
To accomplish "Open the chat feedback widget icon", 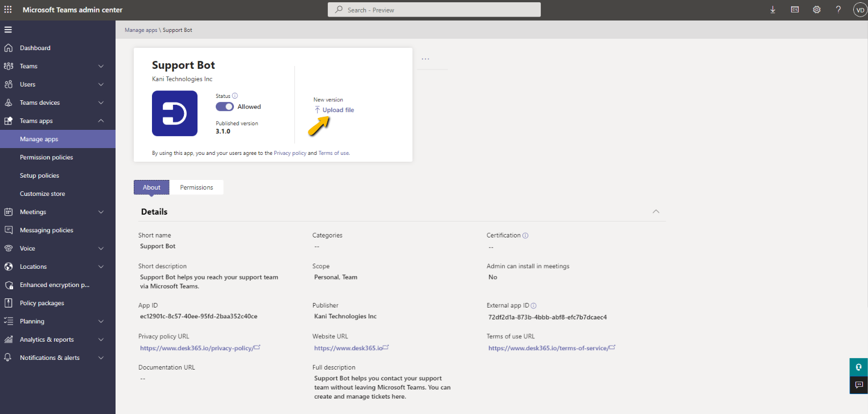I will [x=858, y=385].
